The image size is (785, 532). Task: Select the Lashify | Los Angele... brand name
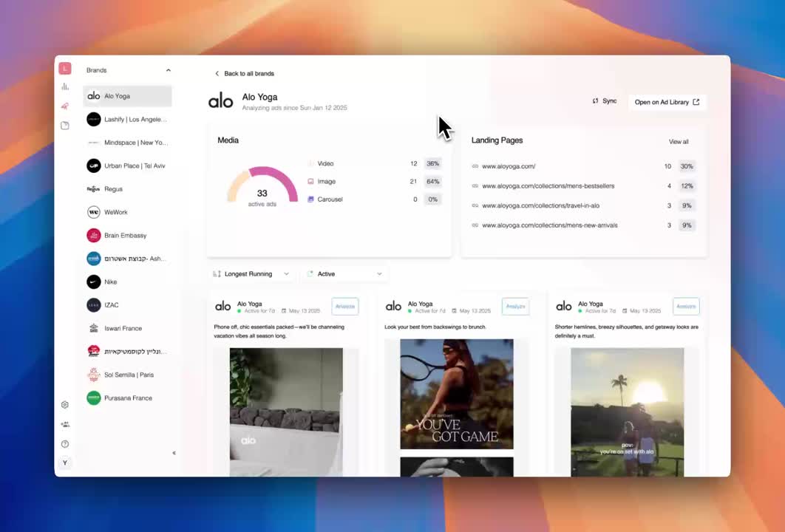pyautogui.click(x=136, y=119)
